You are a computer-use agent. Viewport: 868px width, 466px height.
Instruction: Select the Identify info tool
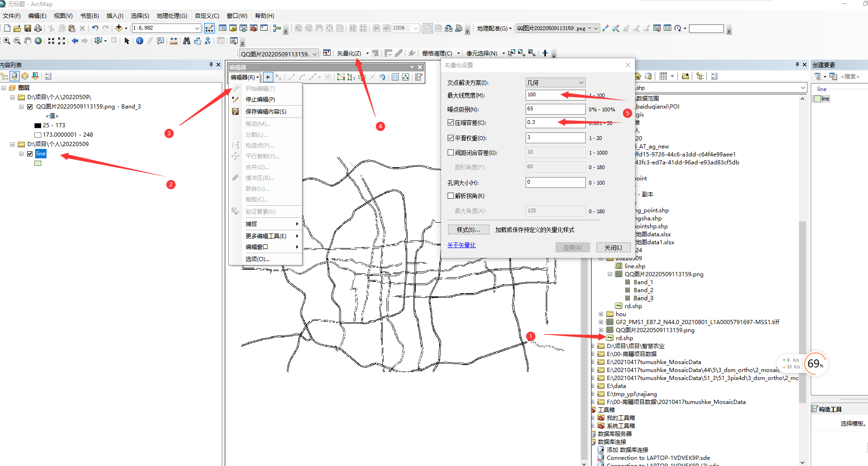pos(139,41)
